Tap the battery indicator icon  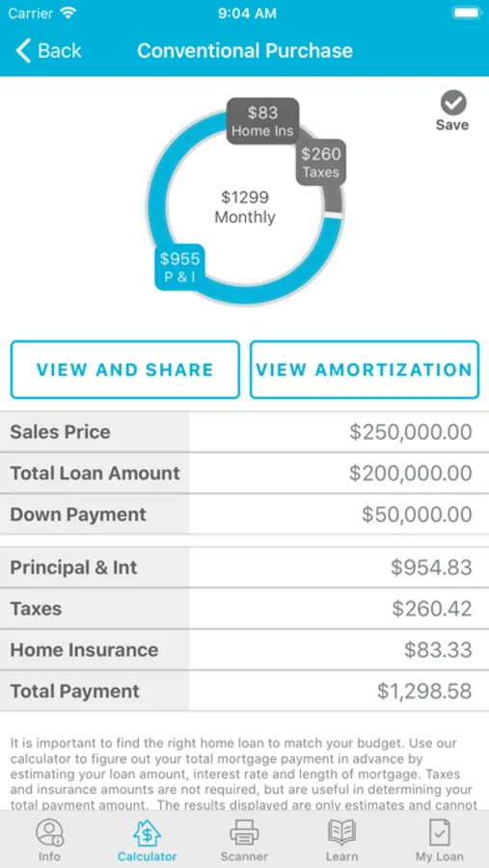[x=466, y=14]
